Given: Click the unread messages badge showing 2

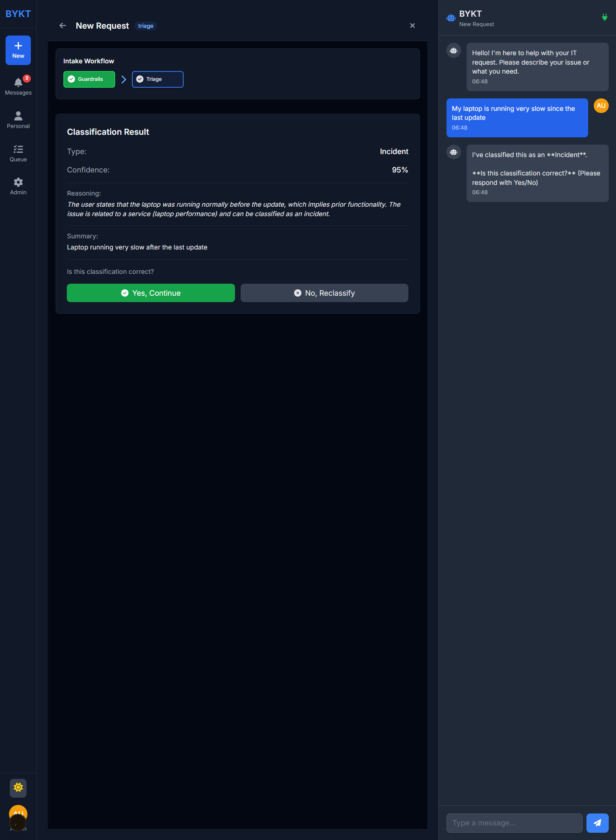Looking at the screenshot, I should pos(27,78).
